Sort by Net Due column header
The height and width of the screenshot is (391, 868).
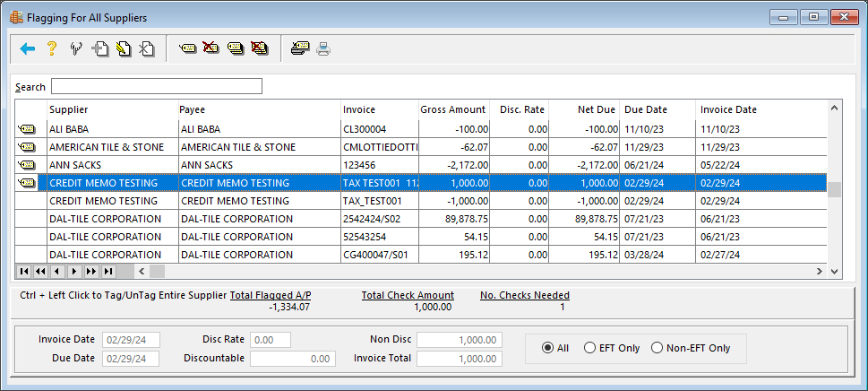coord(584,109)
